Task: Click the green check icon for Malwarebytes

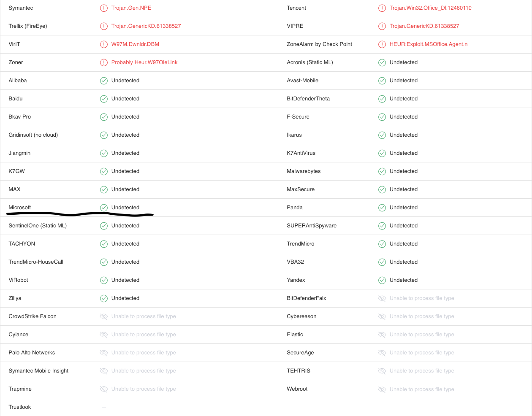Action: (382, 171)
